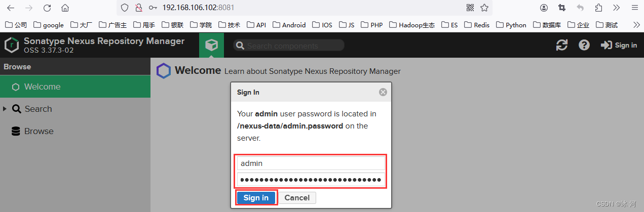This screenshot has width=644, height=212.
Task: Refresh Nexus data with the refresh icon
Action: [x=562, y=45]
